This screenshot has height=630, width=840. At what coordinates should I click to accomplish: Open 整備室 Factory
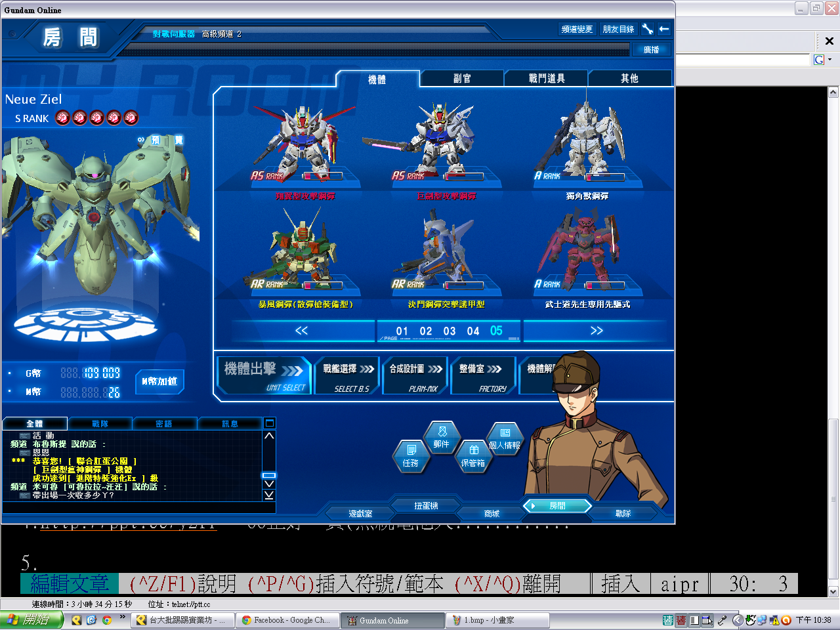[484, 376]
